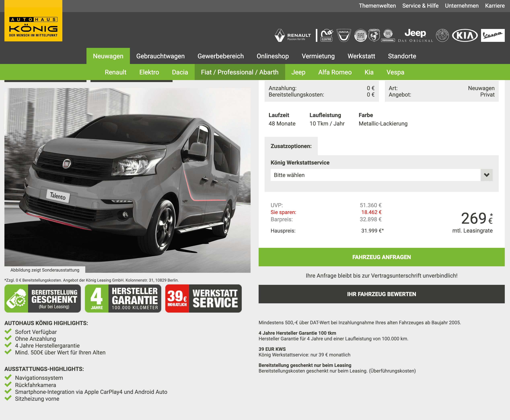This screenshot has height=420, width=510.
Task: Open the Elektro plug logo
Action: 326,36
